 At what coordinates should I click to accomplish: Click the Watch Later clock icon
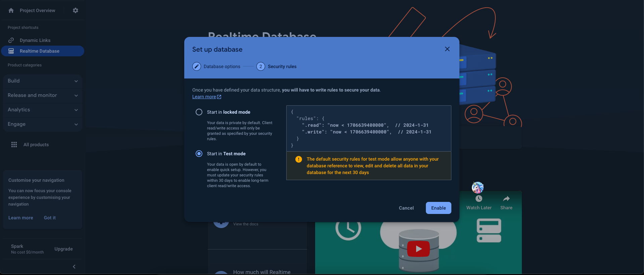click(479, 199)
